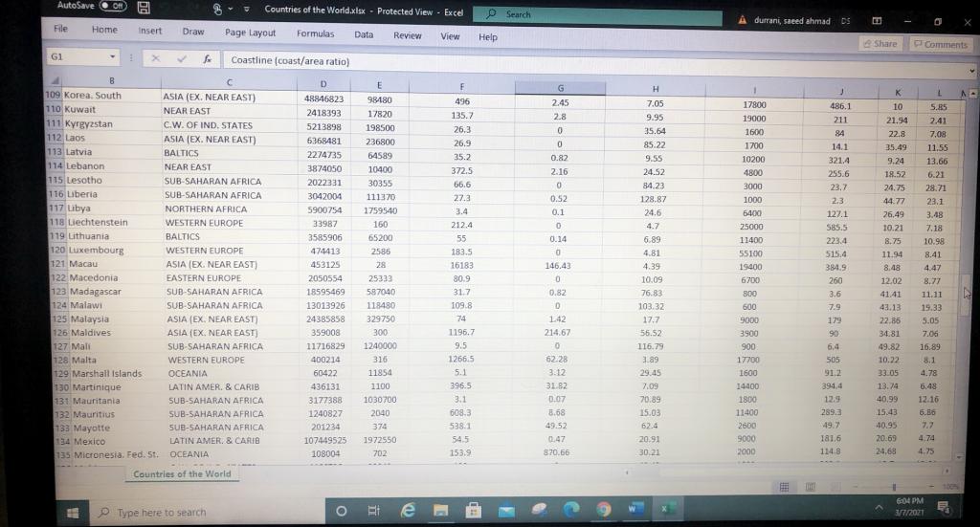Click the Search box in title bar
The height and width of the screenshot is (527, 980).
(597, 15)
